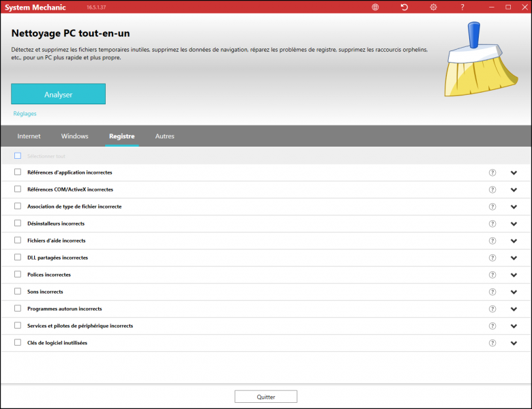Show help for Références d'application incorrectes

pyautogui.click(x=492, y=172)
